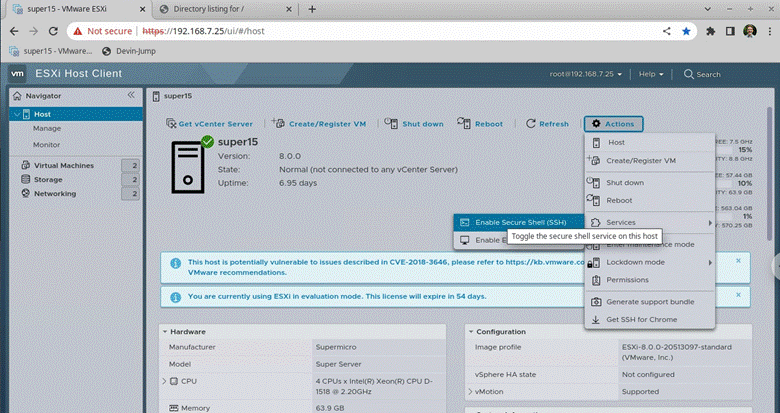Click the share page icon in address bar
Image resolution: width=780 pixels, height=413 pixels.
pyautogui.click(x=667, y=31)
